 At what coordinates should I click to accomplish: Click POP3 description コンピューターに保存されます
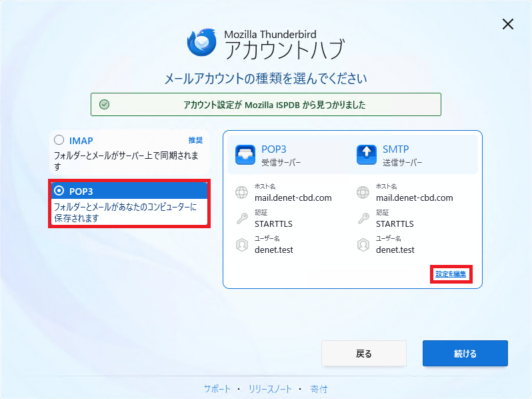pyautogui.click(x=125, y=212)
